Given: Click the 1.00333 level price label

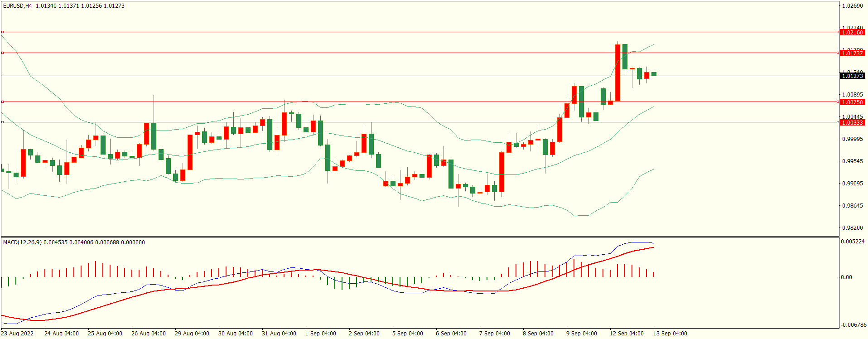Looking at the screenshot, I should tap(852, 122).
